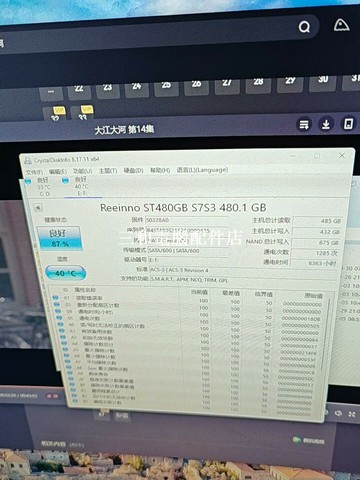Click the 大江大河 第14集 episode title
360x480 pixels.
pyautogui.click(x=124, y=129)
